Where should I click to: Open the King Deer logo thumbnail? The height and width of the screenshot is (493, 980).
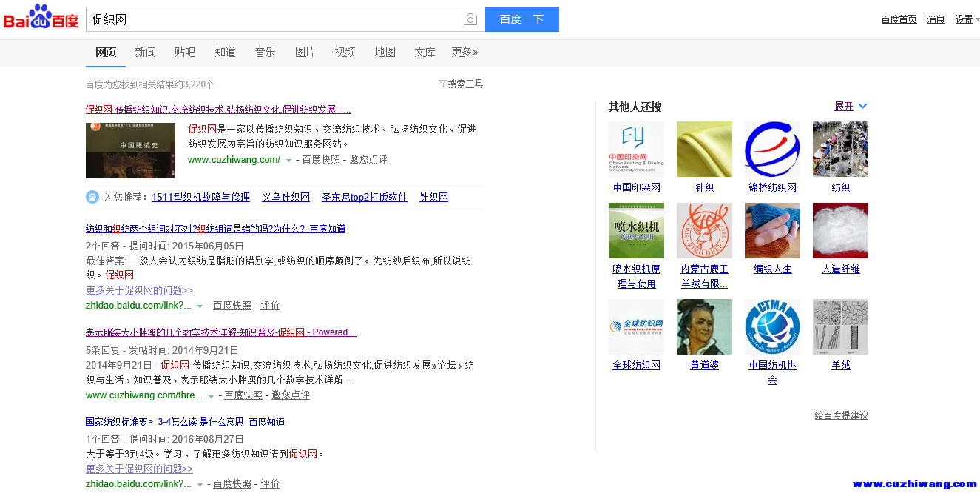[x=704, y=230]
